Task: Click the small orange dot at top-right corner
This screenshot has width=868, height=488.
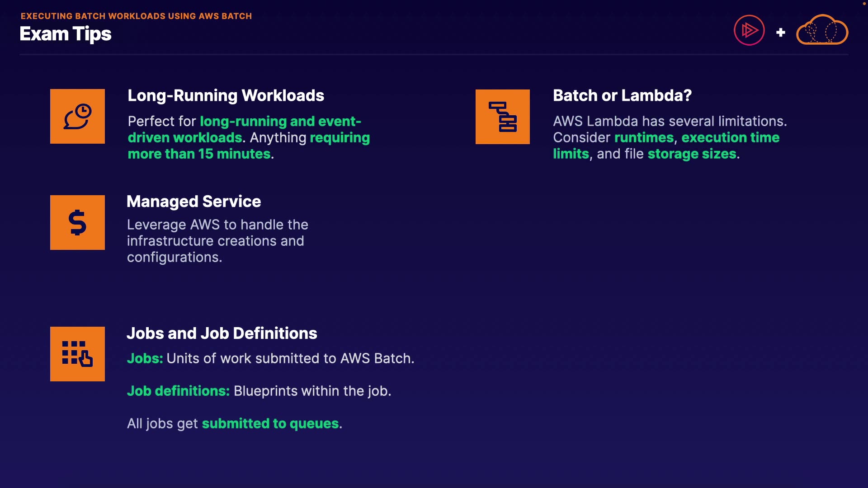Action: coord(864,4)
